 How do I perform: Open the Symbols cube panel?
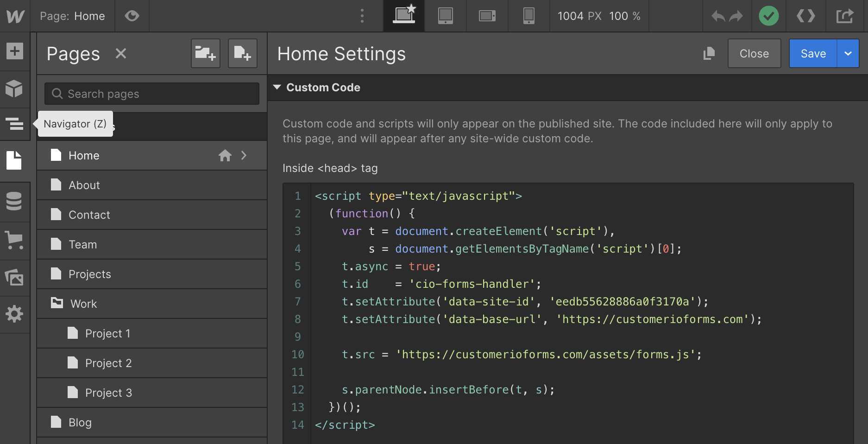click(15, 89)
